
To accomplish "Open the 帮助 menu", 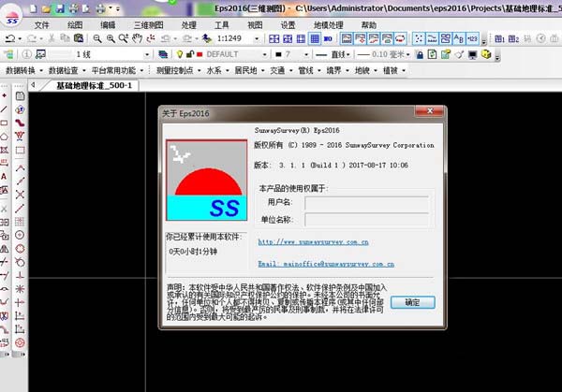I will tap(368, 25).
